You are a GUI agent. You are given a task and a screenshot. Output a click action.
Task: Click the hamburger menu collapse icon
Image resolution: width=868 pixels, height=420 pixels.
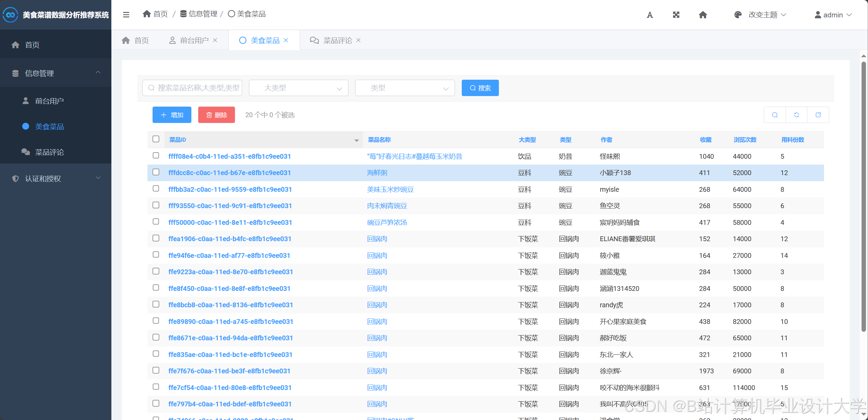[126, 15]
